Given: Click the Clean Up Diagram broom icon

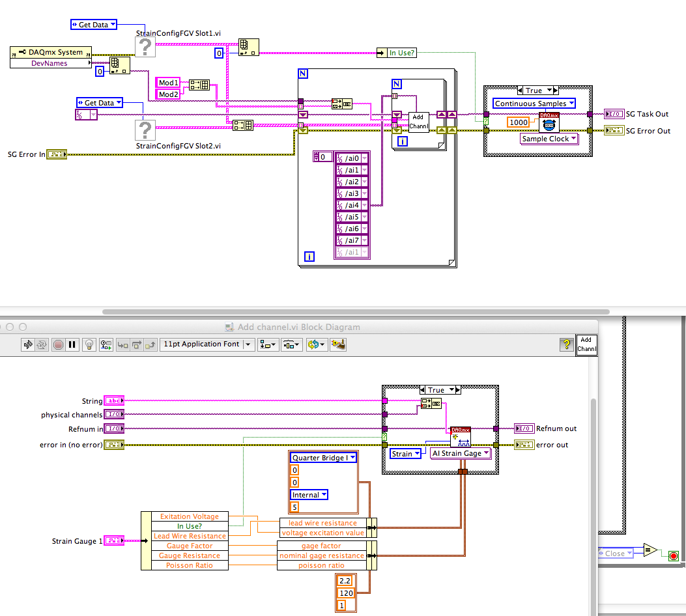Looking at the screenshot, I should point(338,344).
